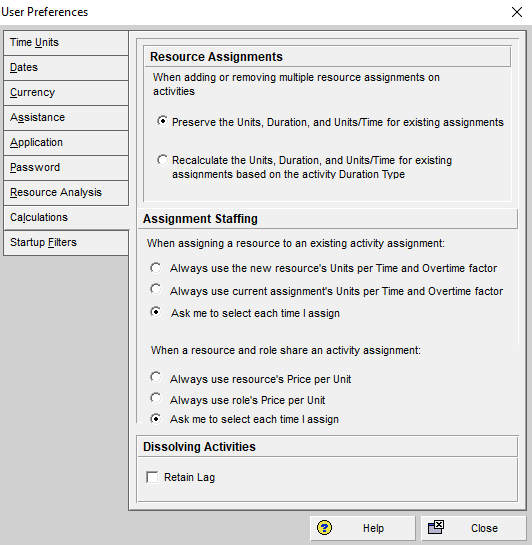Select Preserve the Units, Duration radio option
This screenshot has height=545, width=532.
point(162,121)
